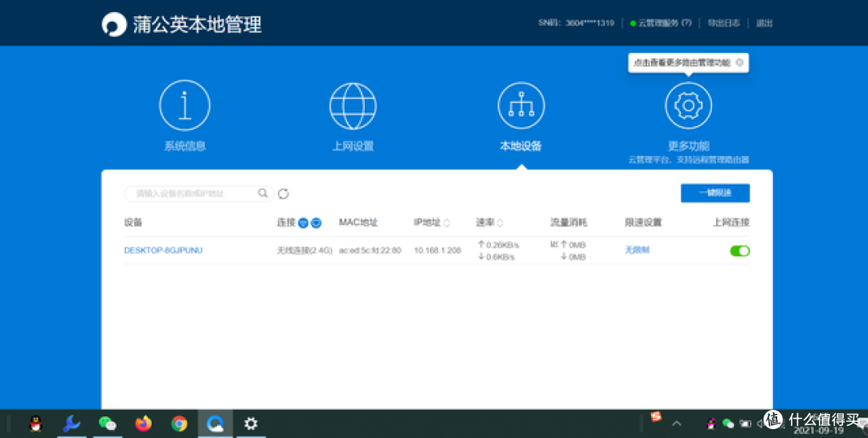Focus the device name or IP search field
The image size is (868, 438).
199,193
